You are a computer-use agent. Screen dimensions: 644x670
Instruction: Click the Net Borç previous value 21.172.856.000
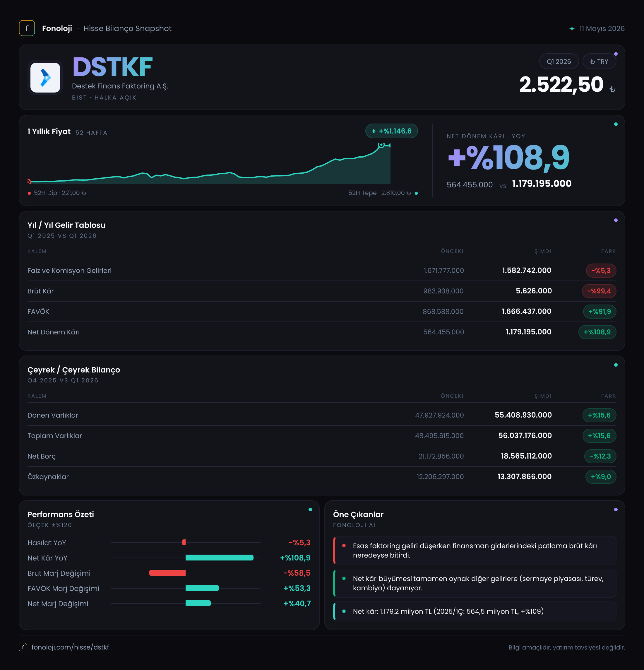tap(441, 456)
